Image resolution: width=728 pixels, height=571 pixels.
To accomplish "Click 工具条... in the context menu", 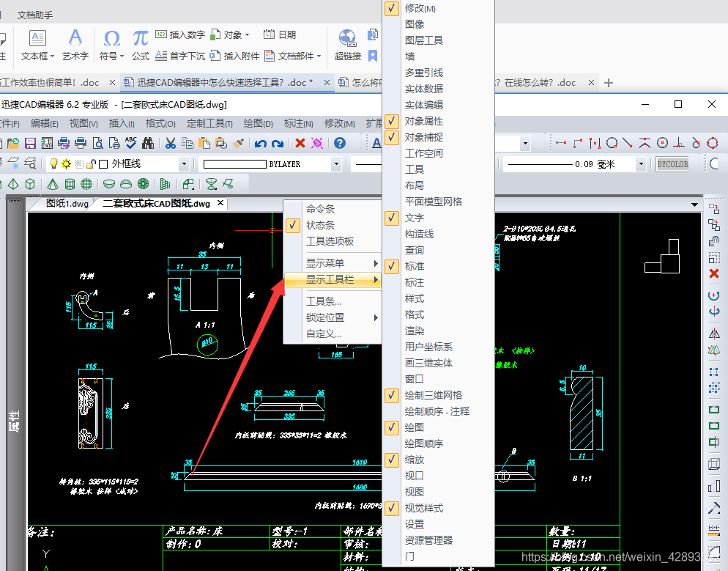I will (333, 301).
